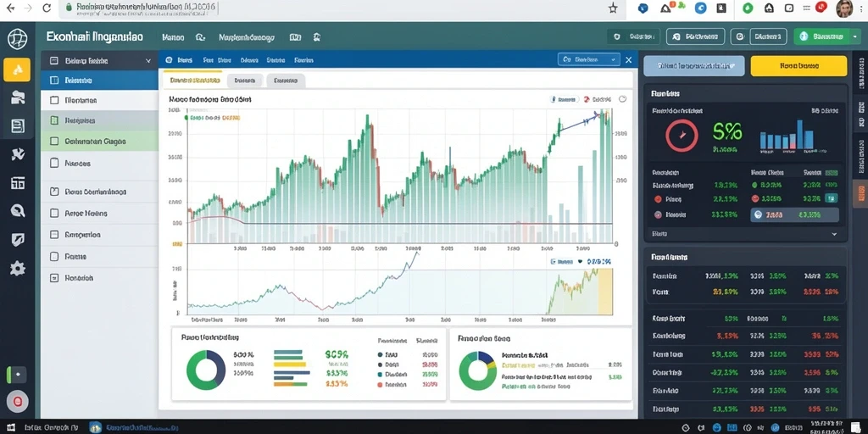Click the green circle browser extension icon
The height and width of the screenshot is (434, 868).
[x=748, y=8]
